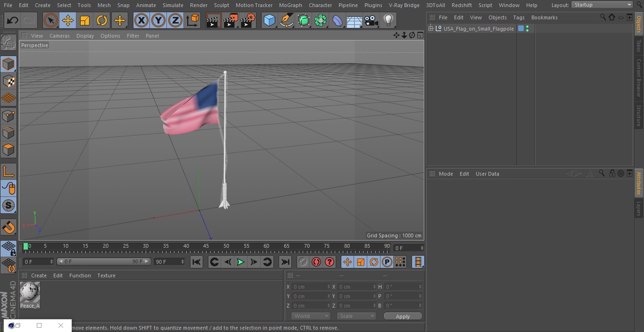The width and height of the screenshot is (644, 332).
Task: Toggle Enable Snap magnet icon
Action: coord(8,227)
